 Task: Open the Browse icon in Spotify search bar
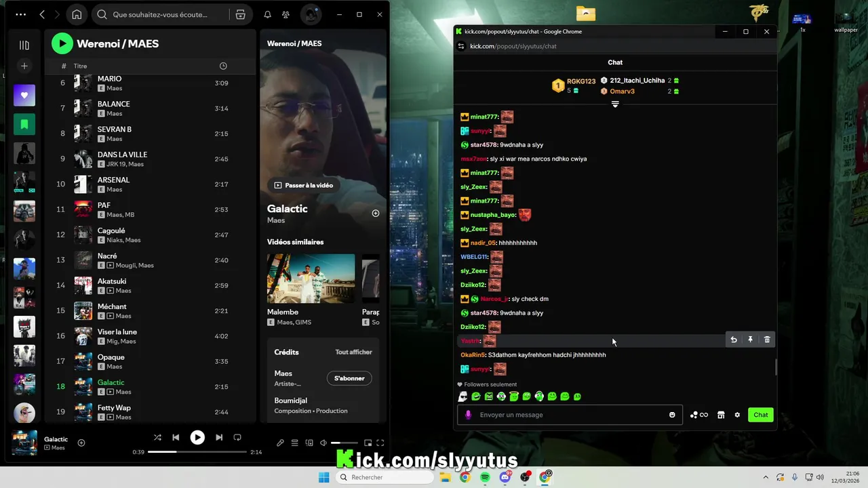240,14
